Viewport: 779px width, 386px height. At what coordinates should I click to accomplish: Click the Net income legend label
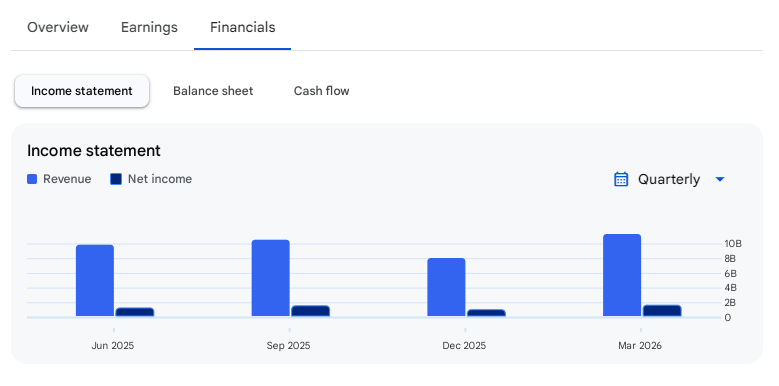coord(160,179)
